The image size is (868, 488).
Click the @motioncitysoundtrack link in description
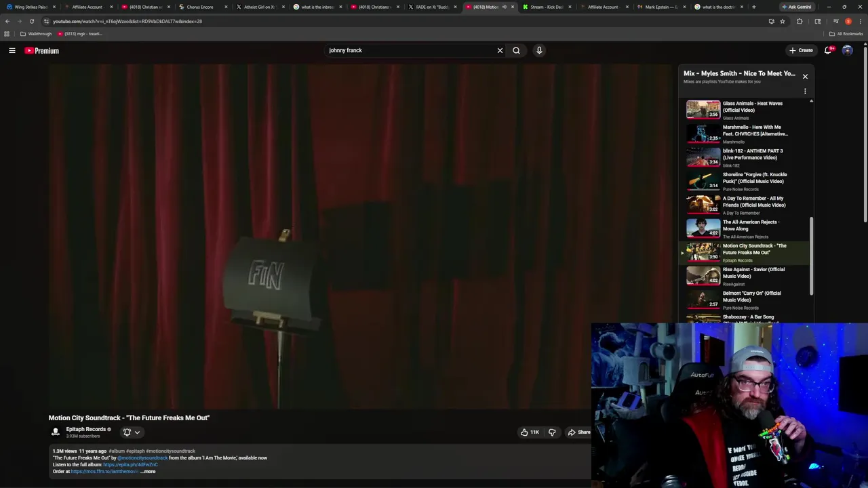click(142, 457)
